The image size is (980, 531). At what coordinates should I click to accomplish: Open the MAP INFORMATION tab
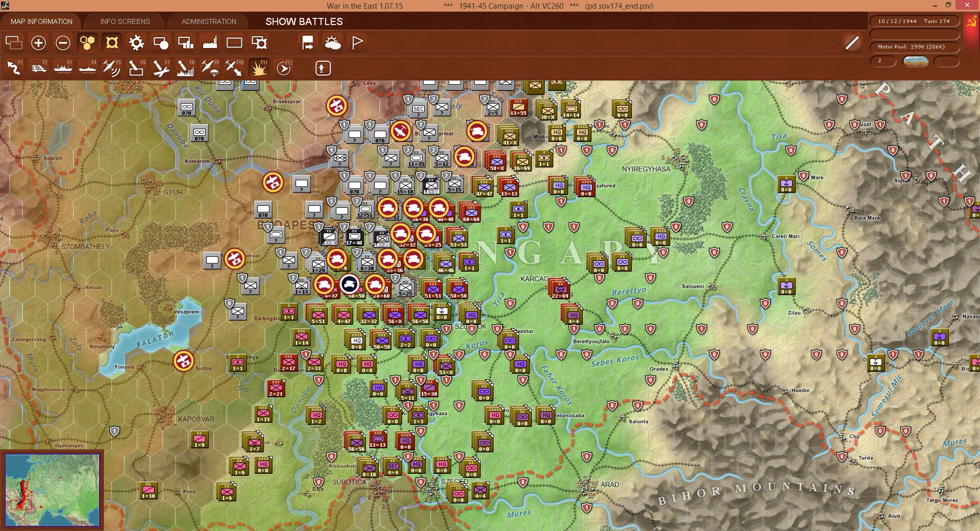point(41,21)
